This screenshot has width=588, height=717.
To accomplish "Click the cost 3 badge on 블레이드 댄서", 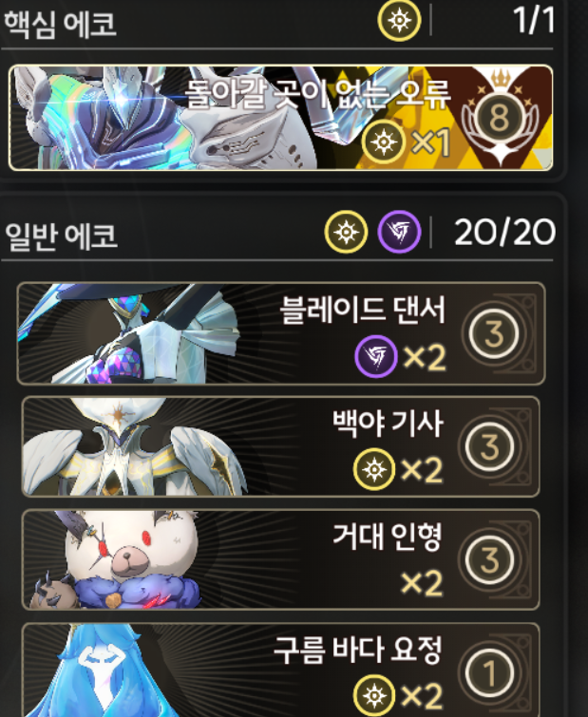I will pos(494,333).
